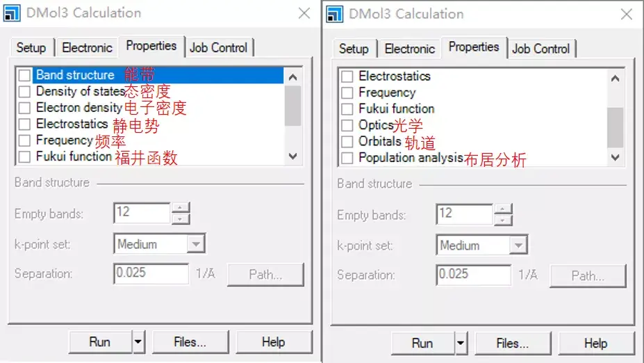Check the Density of states option

click(25, 91)
